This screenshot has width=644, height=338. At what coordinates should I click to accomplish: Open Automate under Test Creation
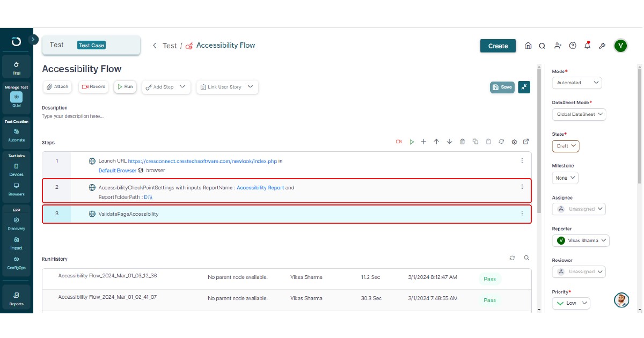coord(16,135)
